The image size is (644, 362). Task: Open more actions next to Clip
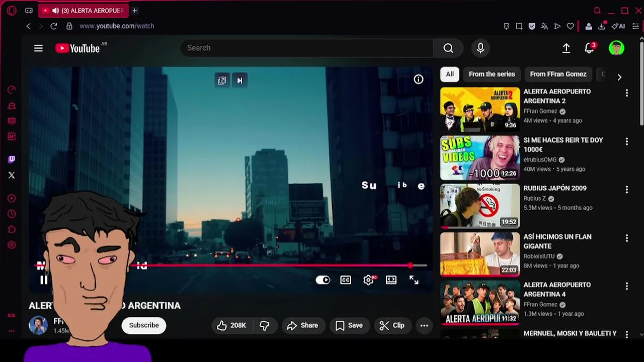(x=424, y=325)
